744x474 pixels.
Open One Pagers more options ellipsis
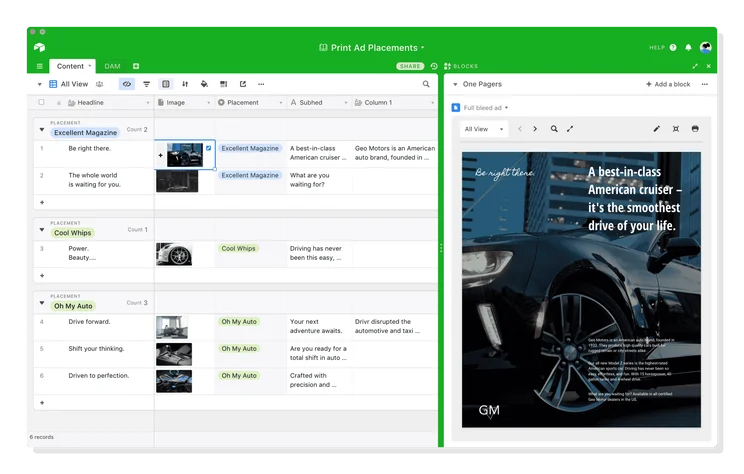[705, 84]
